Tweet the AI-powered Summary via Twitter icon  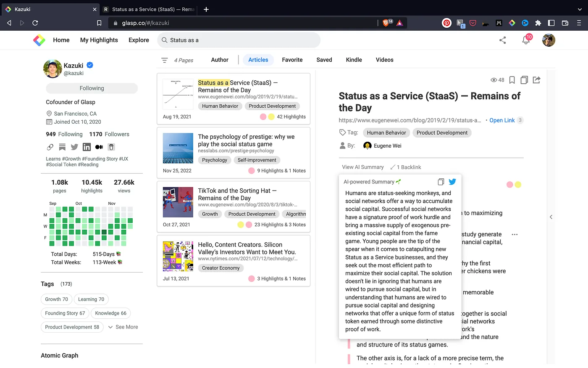pyautogui.click(x=452, y=182)
